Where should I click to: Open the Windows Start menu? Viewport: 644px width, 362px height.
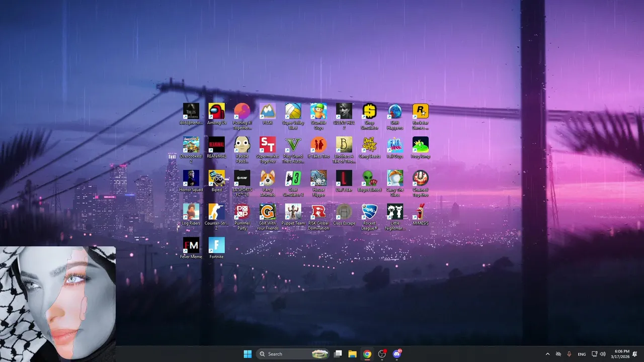click(x=248, y=354)
